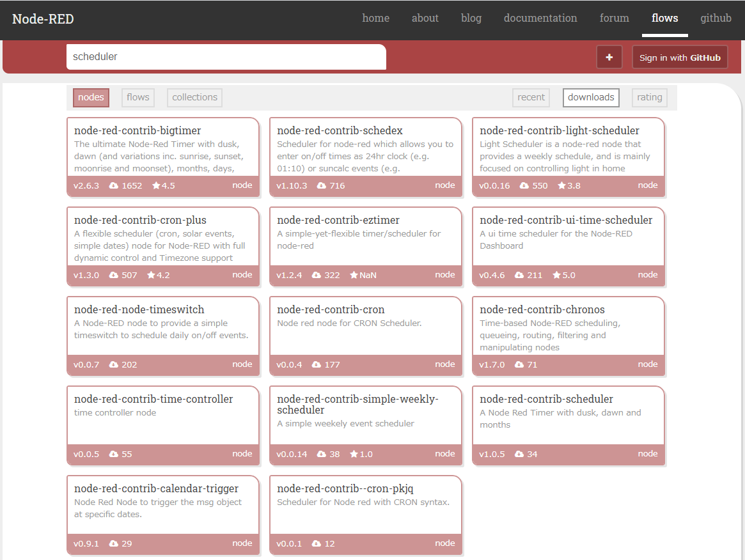Open node-red-contrib-scheduler
The width and height of the screenshot is (745, 560).
coord(546,399)
